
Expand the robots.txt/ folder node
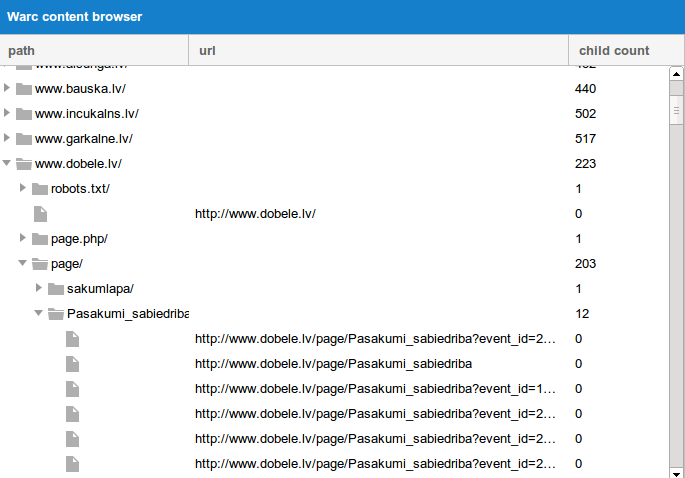(23, 188)
